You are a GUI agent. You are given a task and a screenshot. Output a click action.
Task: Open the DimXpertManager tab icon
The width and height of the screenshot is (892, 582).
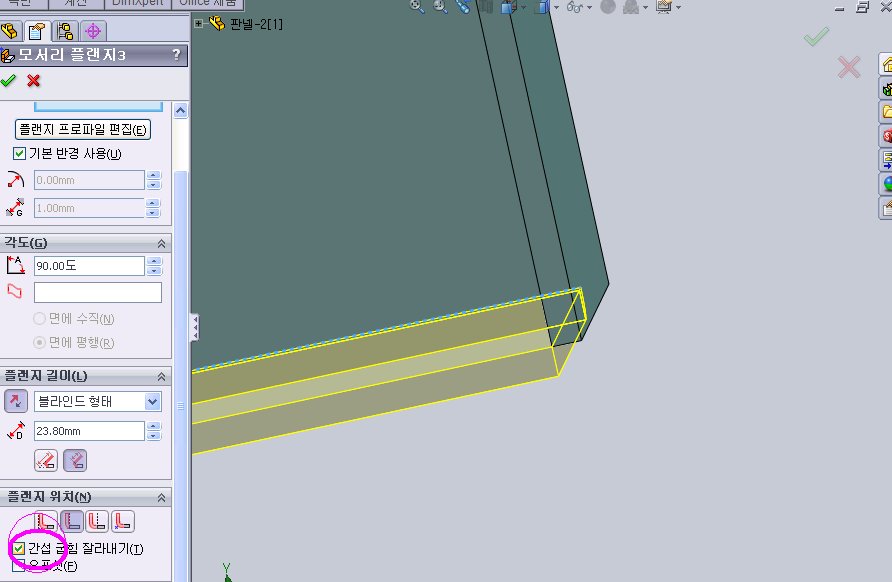pyautogui.click(x=93, y=31)
